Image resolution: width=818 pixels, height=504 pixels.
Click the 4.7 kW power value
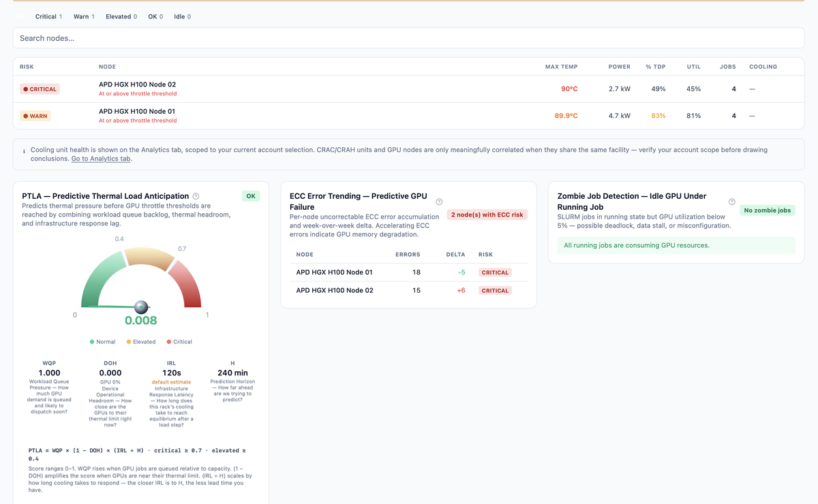pyautogui.click(x=619, y=116)
